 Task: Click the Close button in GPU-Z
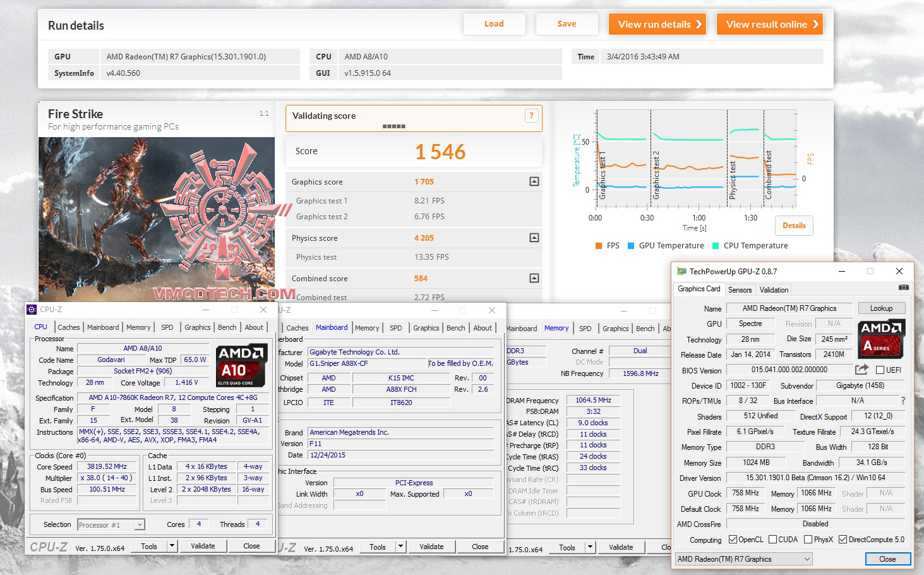pyautogui.click(x=887, y=559)
